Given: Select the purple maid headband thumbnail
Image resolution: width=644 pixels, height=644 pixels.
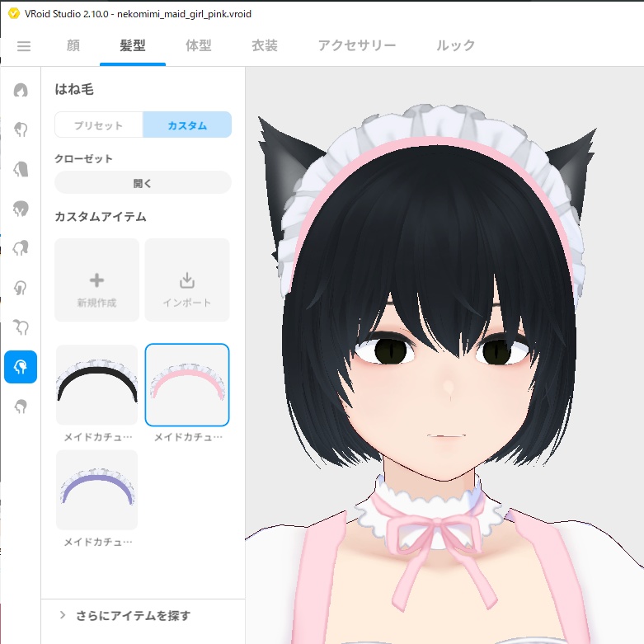Looking at the screenshot, I should click(x=97, y=490).
